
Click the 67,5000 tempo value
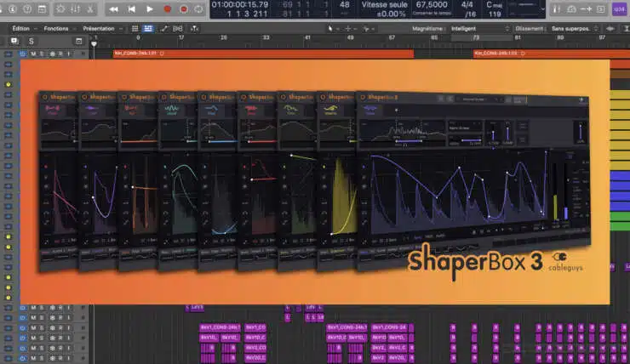point(432,5)
